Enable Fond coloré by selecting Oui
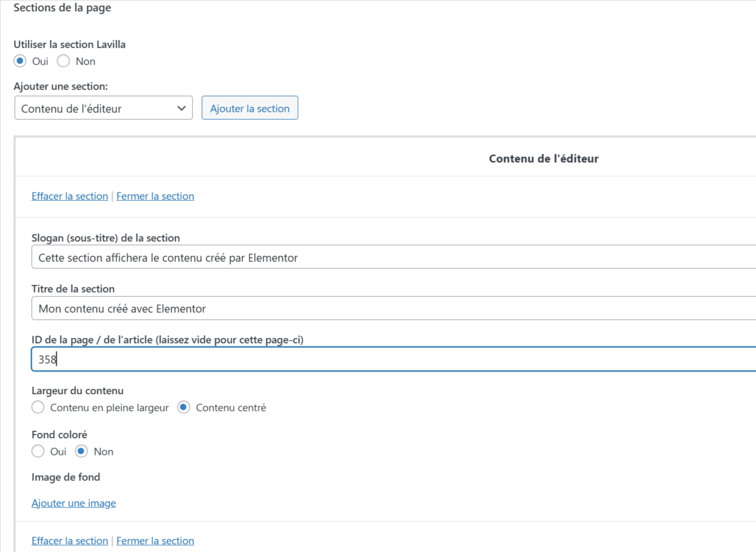This screenshot has width=756, height=552. coord(38,451)
